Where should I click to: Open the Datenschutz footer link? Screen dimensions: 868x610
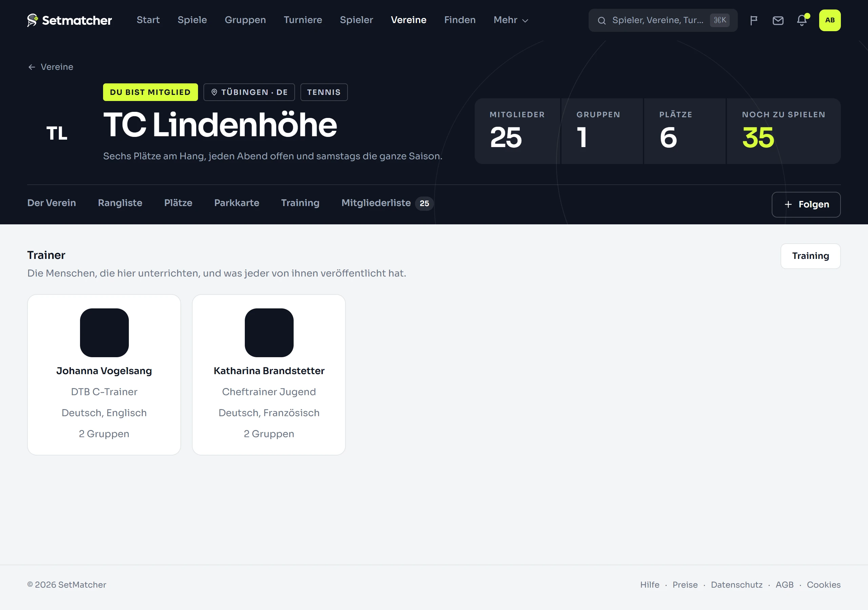click(736, 585)
